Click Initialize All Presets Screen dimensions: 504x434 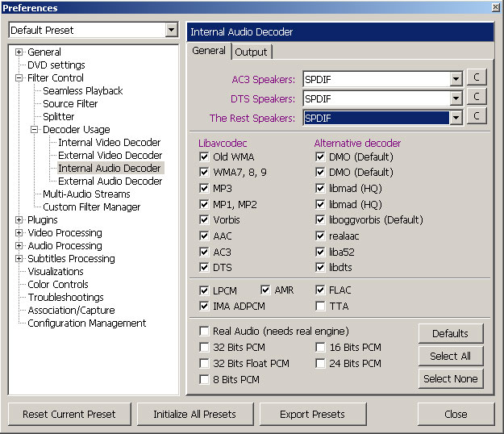click(195, 414)
